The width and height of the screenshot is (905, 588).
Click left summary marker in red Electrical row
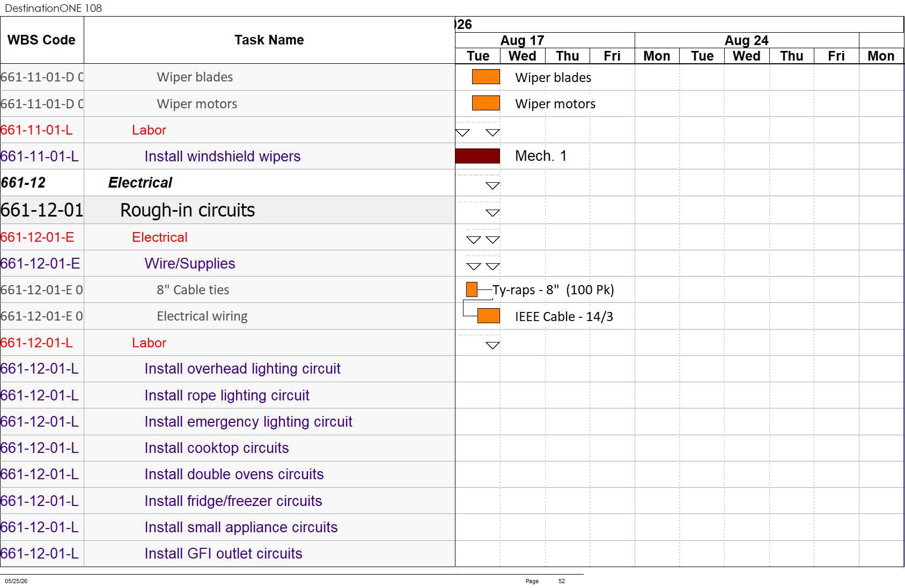[474, 240]
